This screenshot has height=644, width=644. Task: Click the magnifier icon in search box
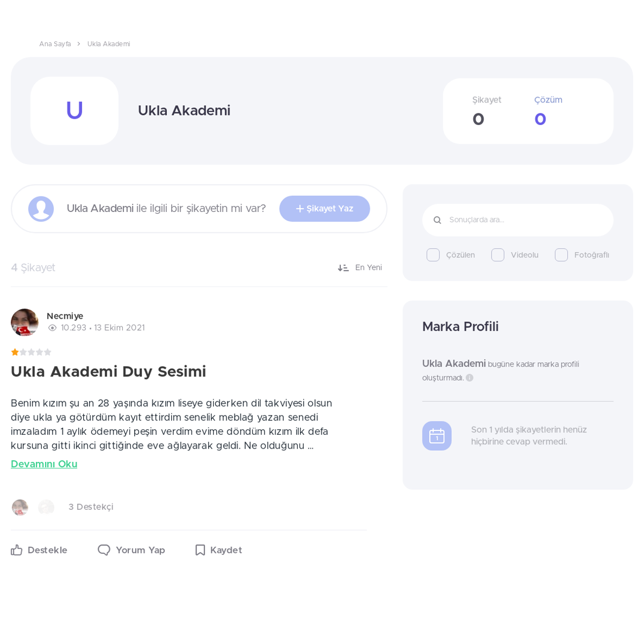437,220
